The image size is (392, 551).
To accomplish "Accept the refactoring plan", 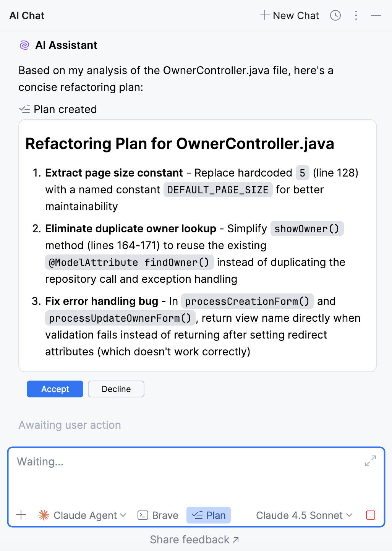I will [55, 389].
